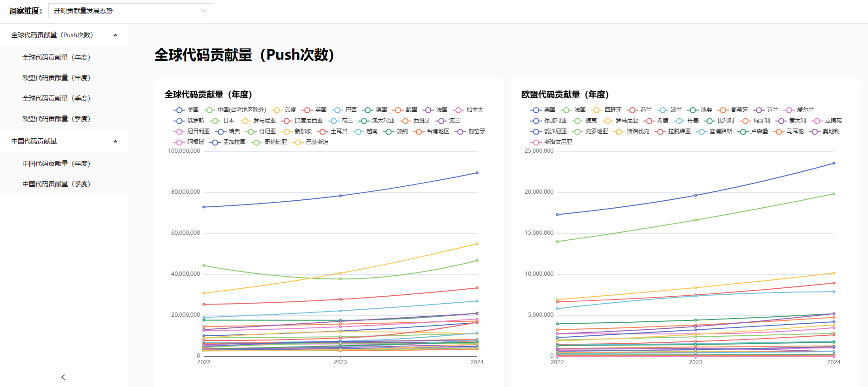Click the 美国 legend marker icon
The width and height of the screenshot is (868, 387).
click(x=179, y=110)
